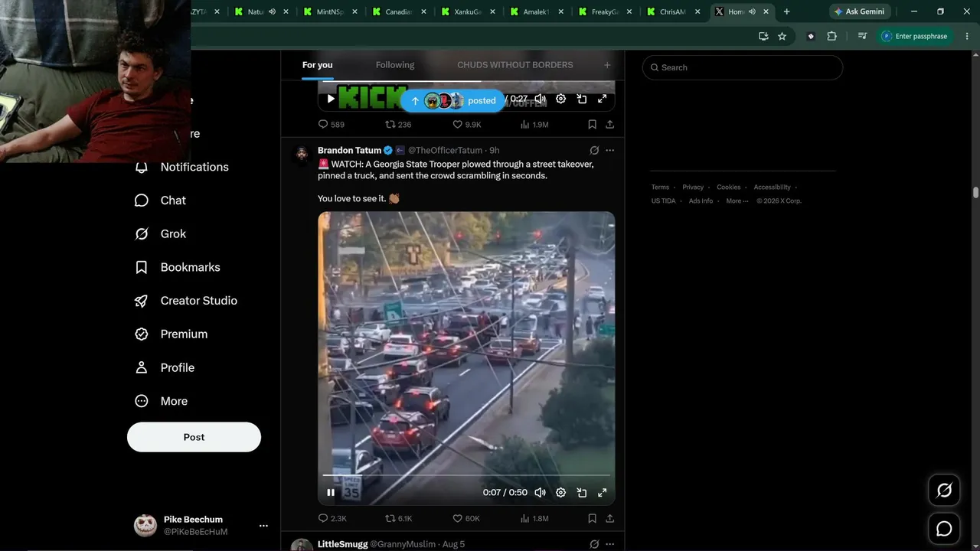Click Brandon Tatum's avatar

coord(302,154)
